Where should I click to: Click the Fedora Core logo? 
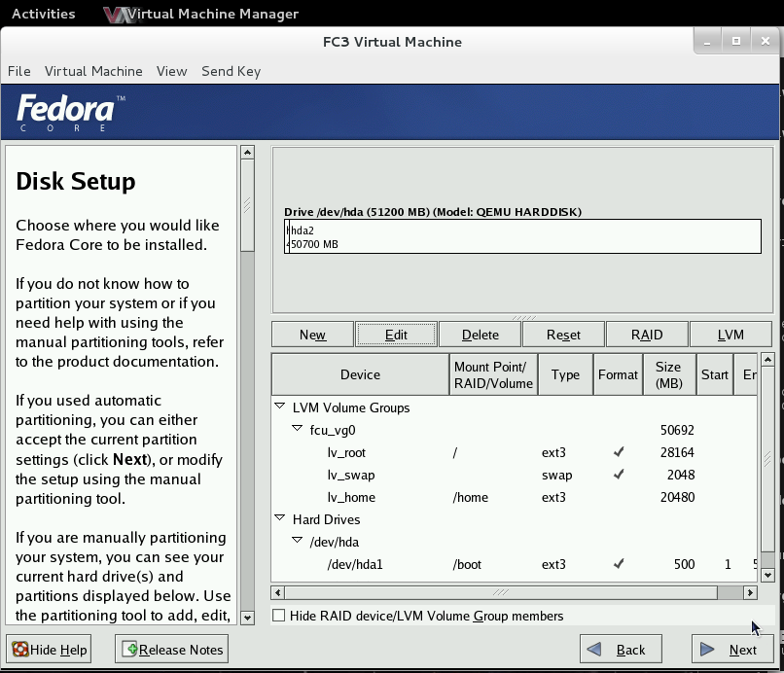pyautogui.click(x=70, y=112)
